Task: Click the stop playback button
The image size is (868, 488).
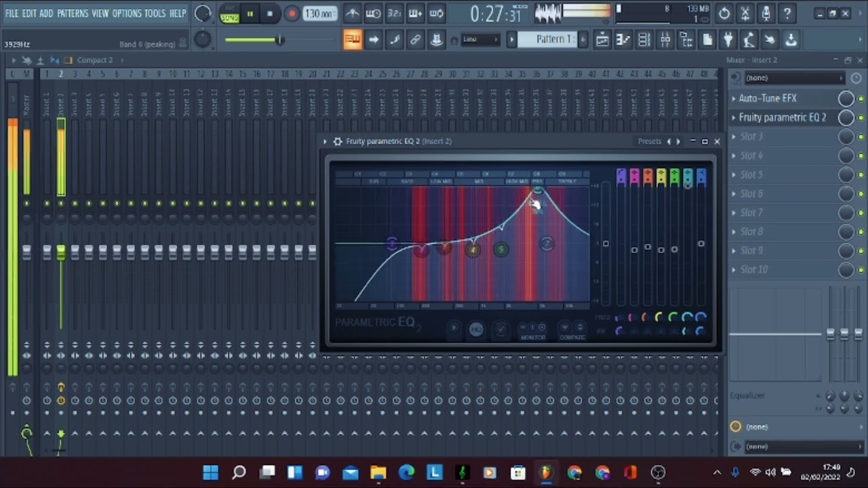Action: coord(270,14)
